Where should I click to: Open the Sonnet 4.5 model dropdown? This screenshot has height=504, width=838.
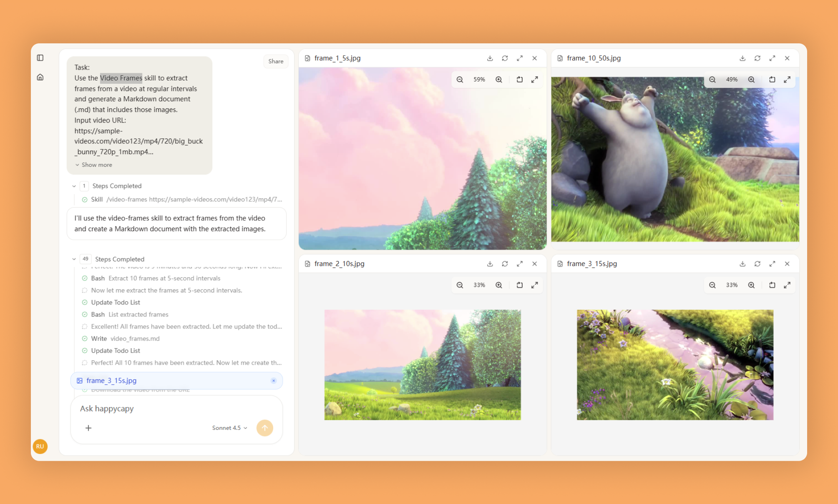tap(229, 428)
